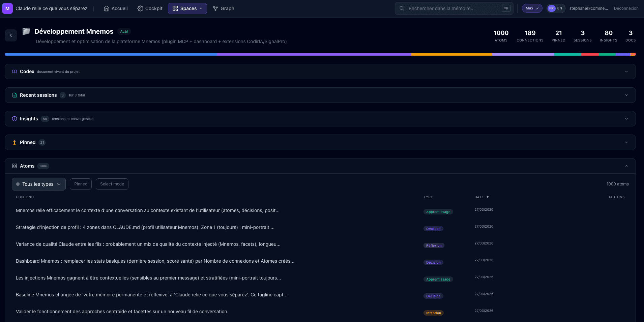Click the purple Mnemos M logo
Viewport: 644px width, 322px height.
pos(7,8)
